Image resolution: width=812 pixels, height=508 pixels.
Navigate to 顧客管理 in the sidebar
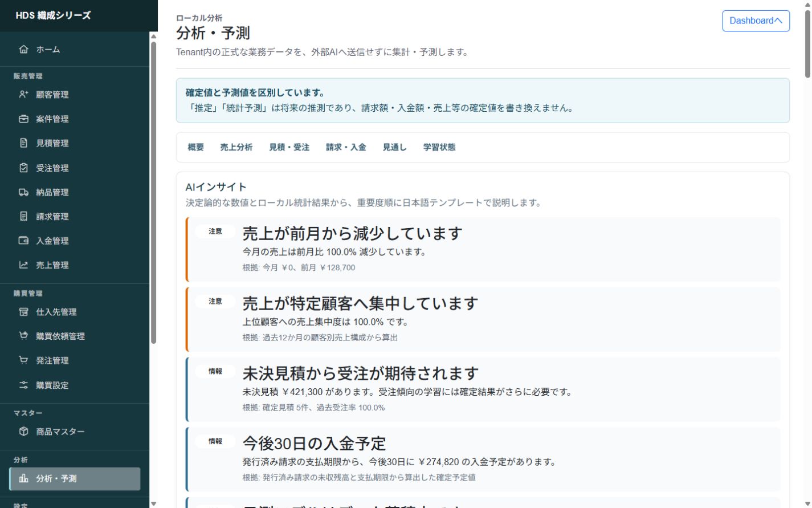(75, 95)
